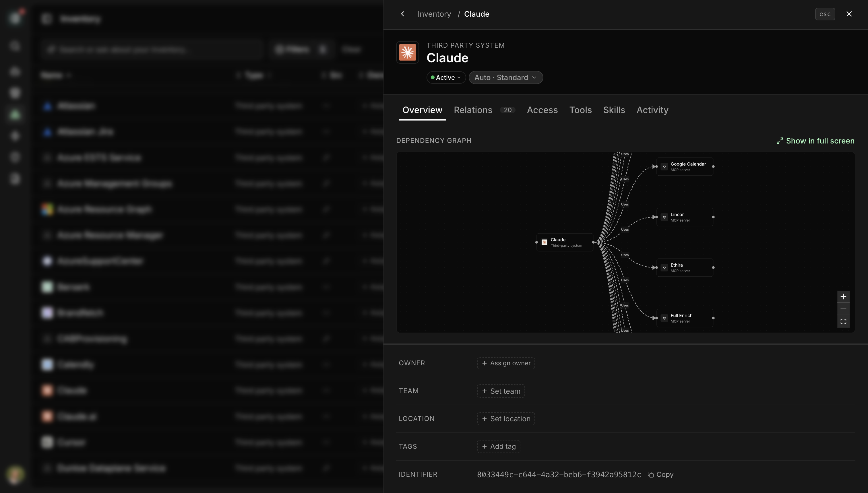Click the TAGS field label
Image resolution: width=868 pixels, height=493 pixels.
click(408, 446)
